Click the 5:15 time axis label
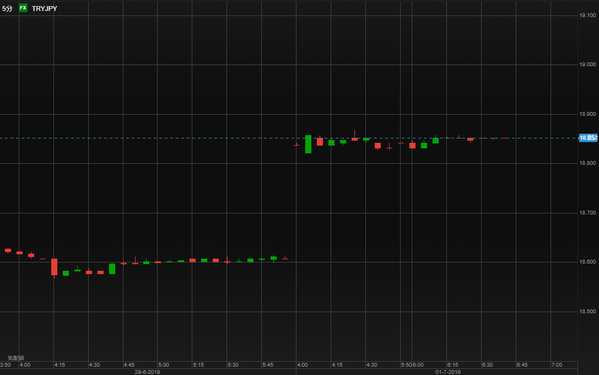 [x=198, y=365]
